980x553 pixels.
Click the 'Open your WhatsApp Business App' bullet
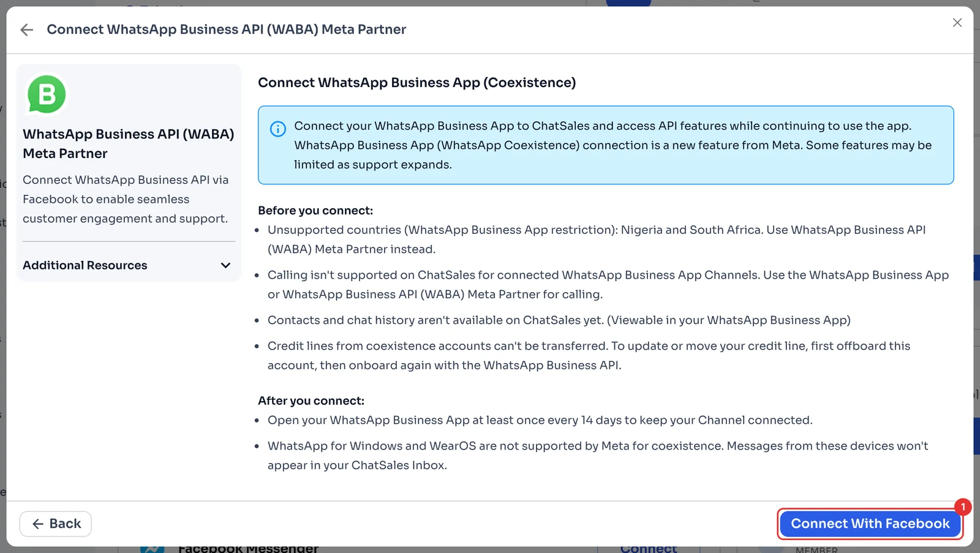coord(540,420)
